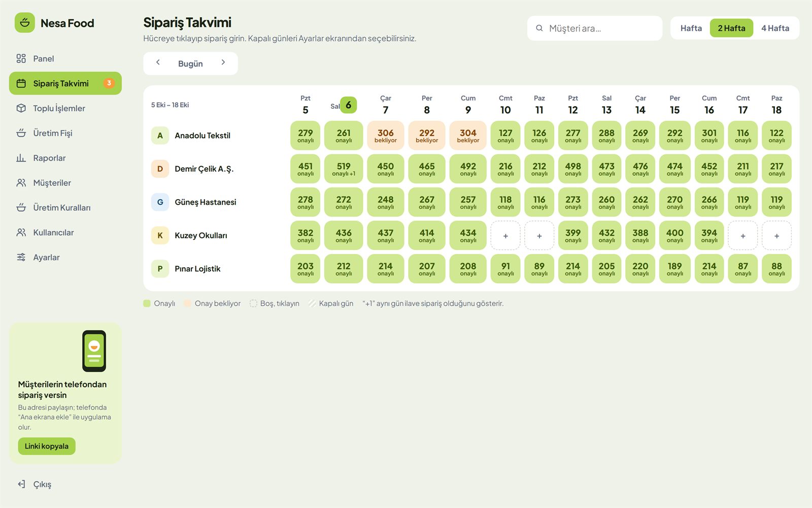Switch to Hafta view
The width and height of the screenshot is (812, 508).
(691, 28)
